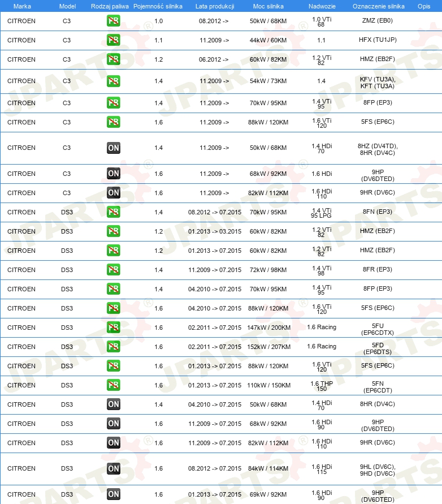
Task: Select the 1.6 THP 150 body cell
Action: [x=322, y=386]
